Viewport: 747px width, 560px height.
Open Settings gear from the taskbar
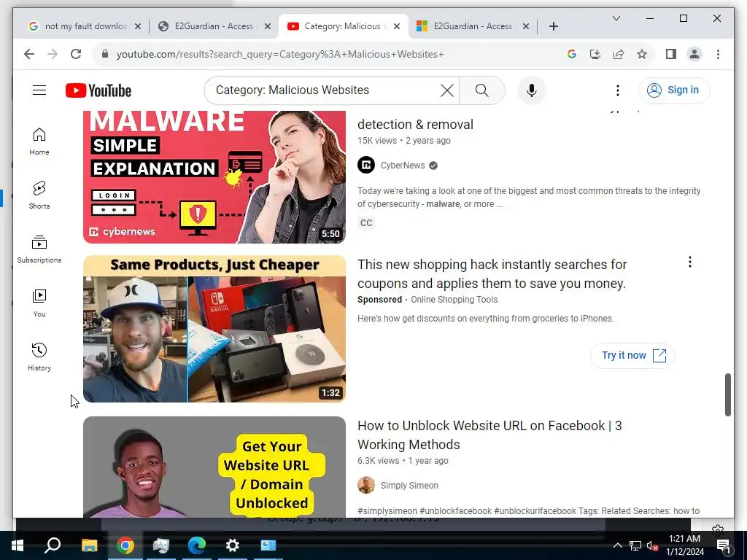(233, 545)
